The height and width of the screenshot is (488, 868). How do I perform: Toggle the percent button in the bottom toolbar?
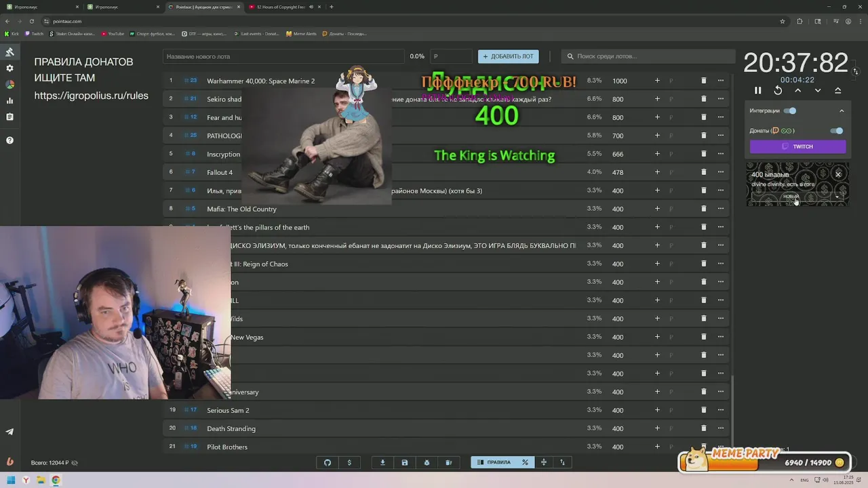click(525, 462)
